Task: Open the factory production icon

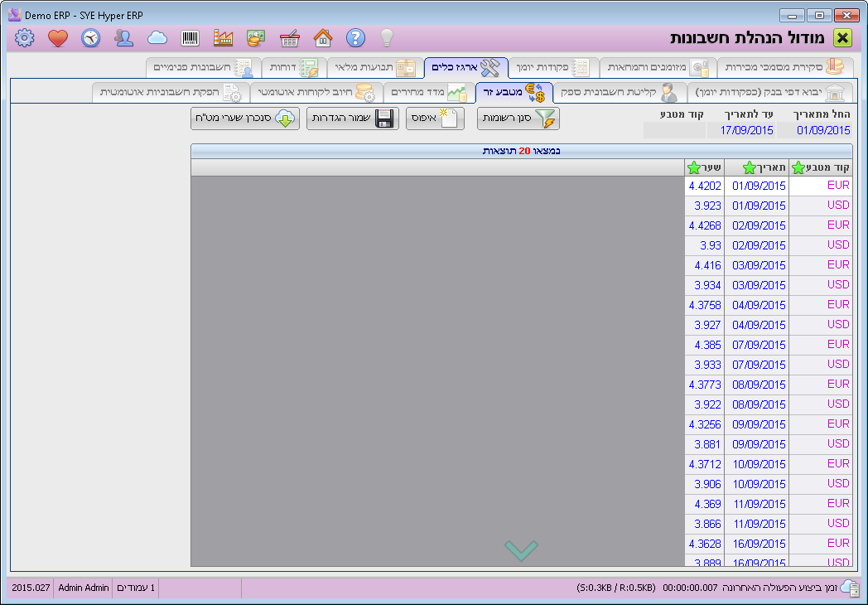Action: [x=223, y=37]
